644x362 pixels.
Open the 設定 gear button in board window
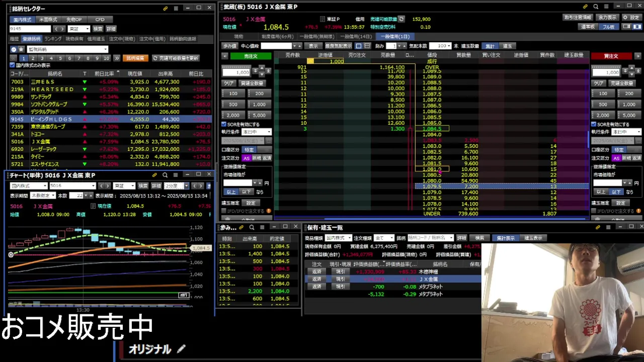pyautogui.click(x=631, y=17)
